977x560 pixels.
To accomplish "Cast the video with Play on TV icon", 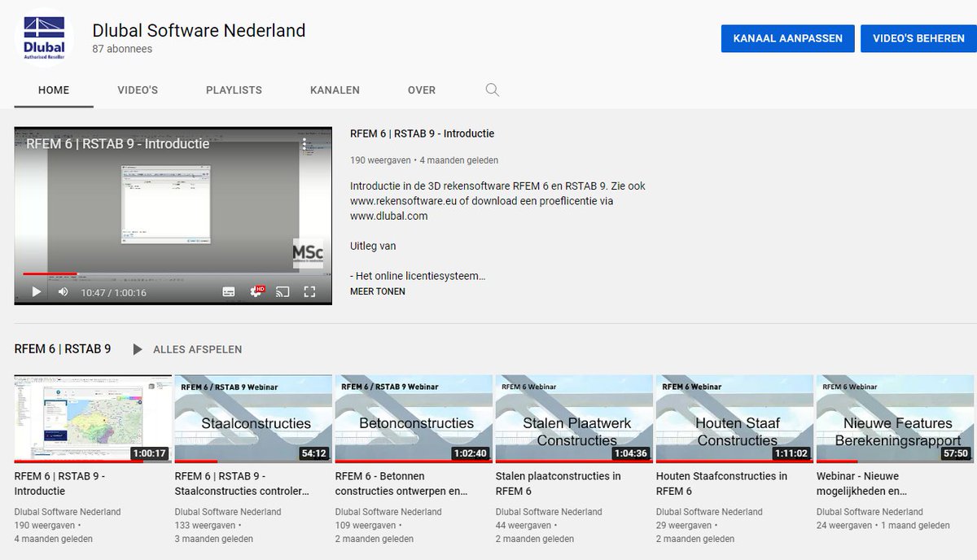I will [x=283, y=291].
